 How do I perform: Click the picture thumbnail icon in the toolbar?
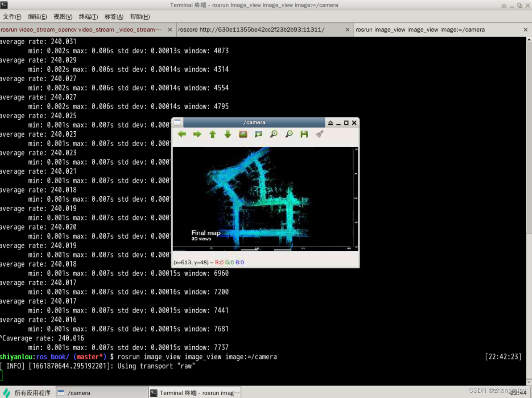(243, 134)
